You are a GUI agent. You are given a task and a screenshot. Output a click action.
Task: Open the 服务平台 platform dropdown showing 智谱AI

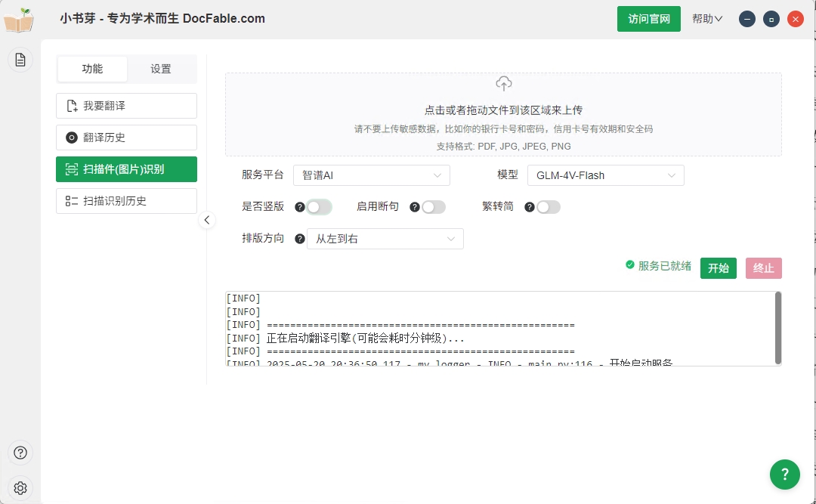point(372,175)
